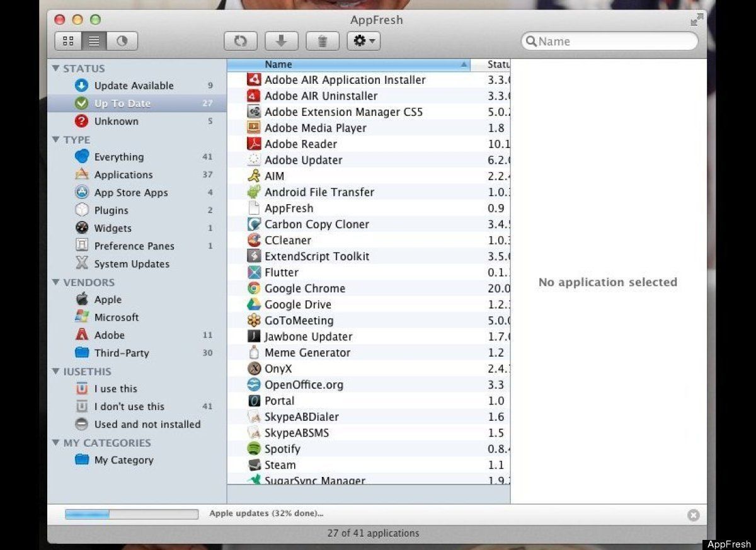The width and height of the screenshot is (756, 550).
Task: Click the GoToMeeting icon
Action: (x=254, y=320)
